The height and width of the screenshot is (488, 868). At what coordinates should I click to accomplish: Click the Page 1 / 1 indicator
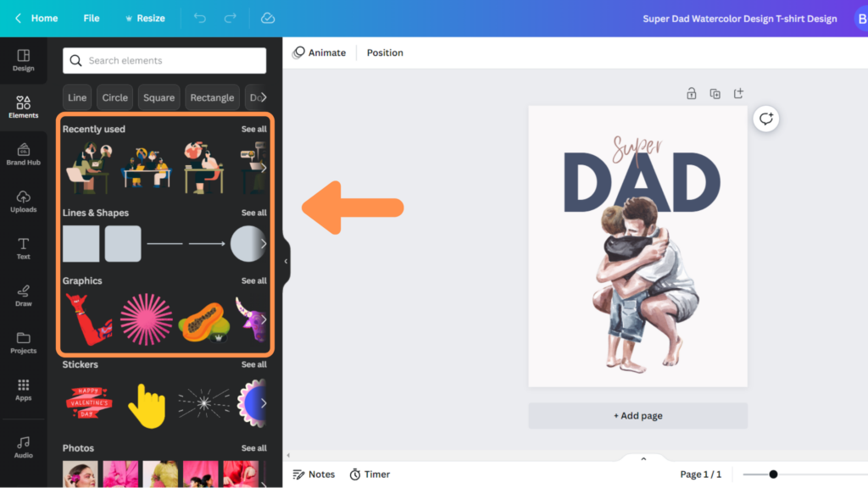click(x=700, y=474)
